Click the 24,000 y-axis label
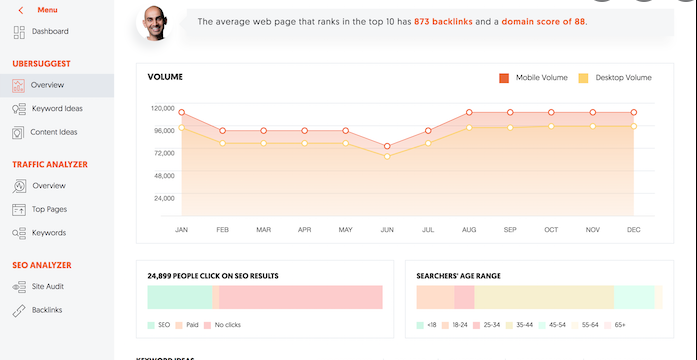Screen dimensions: 697x360 164,198
